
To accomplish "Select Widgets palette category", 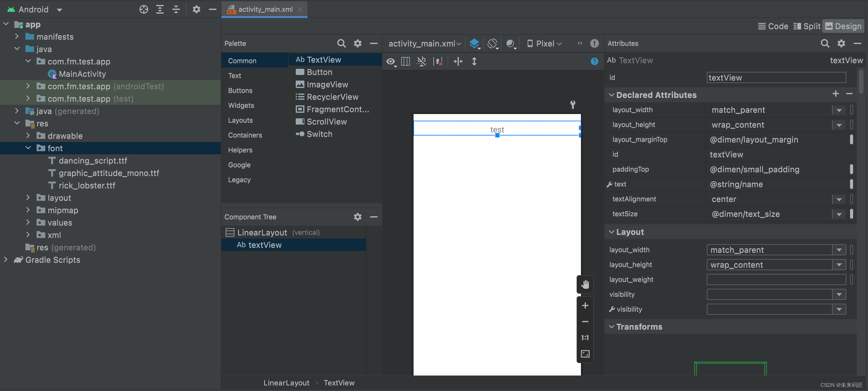I will click(241, 105).
